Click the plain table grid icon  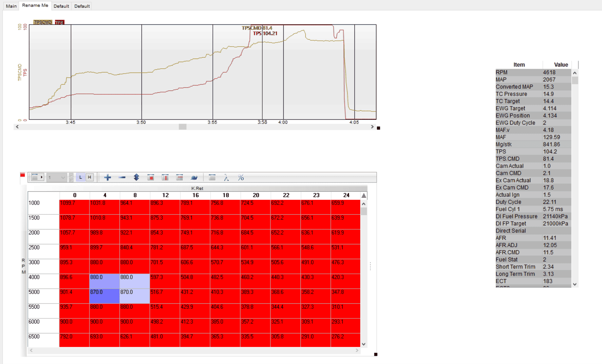click(x=212, y=177)
